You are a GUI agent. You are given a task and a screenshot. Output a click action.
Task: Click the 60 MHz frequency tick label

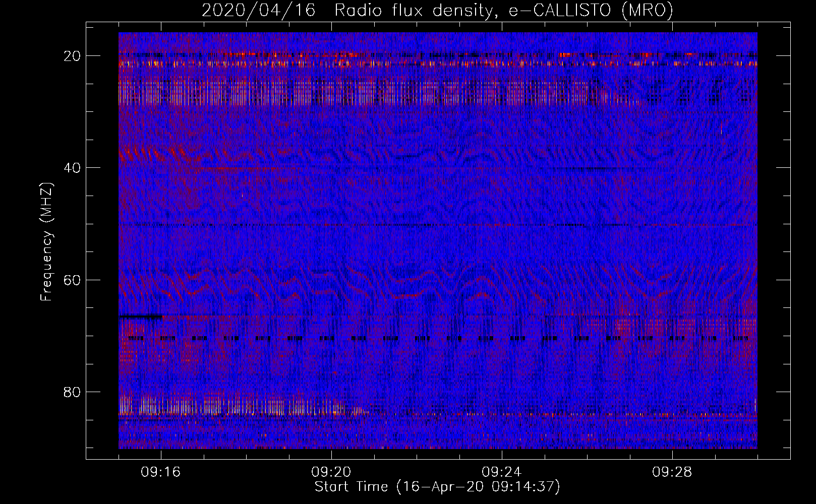(x=72, y=280)
